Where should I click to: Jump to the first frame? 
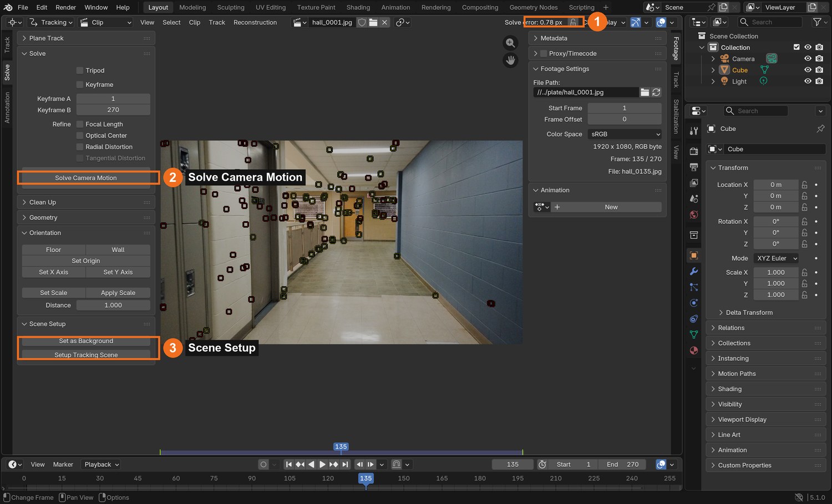click(289, 465)
